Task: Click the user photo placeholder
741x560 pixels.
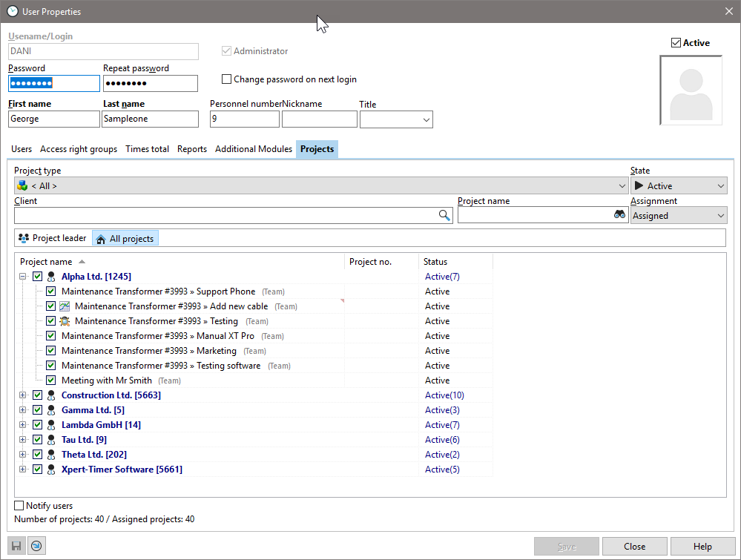Action: (691, 90)
